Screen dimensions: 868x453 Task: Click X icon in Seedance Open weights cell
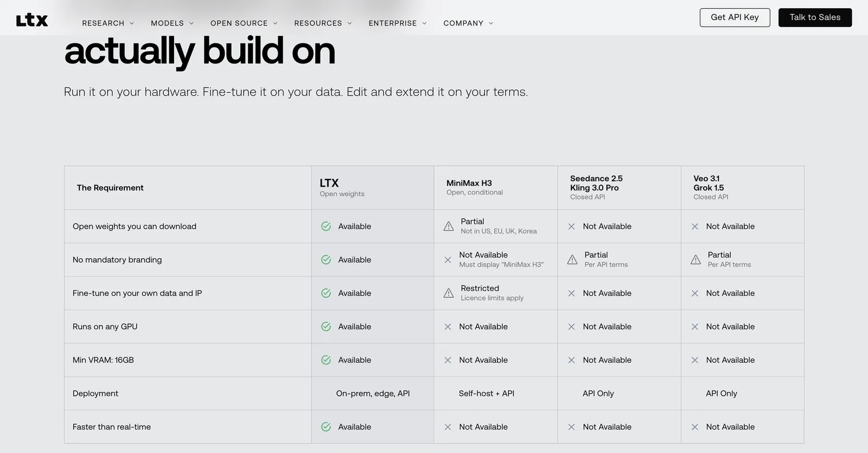tap(571, 226)
